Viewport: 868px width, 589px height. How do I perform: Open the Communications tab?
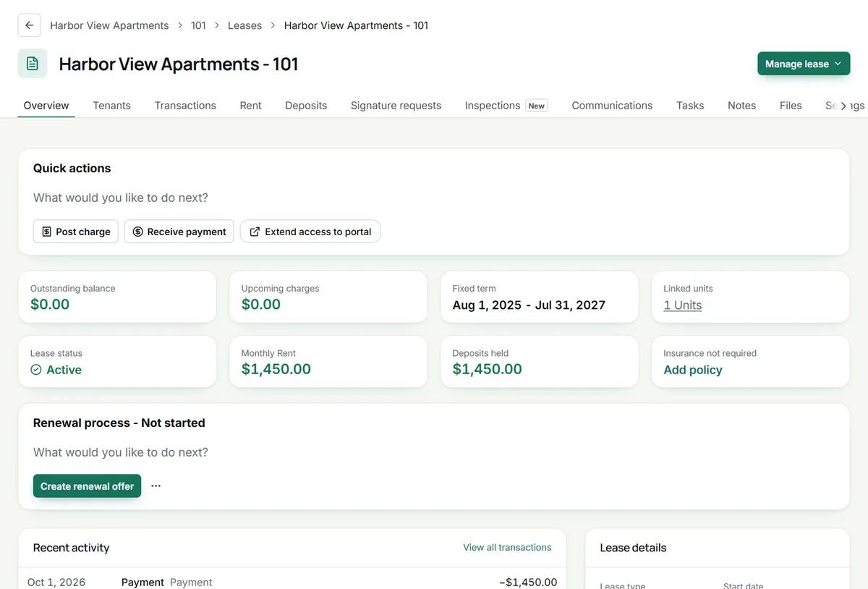(x=612, y=106)
